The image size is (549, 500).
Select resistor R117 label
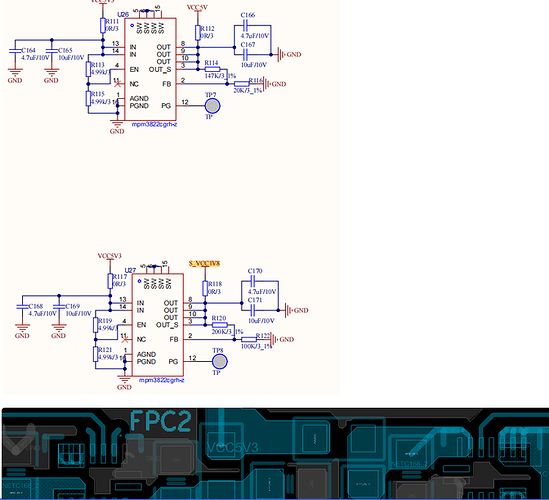[x=120, y=277]
